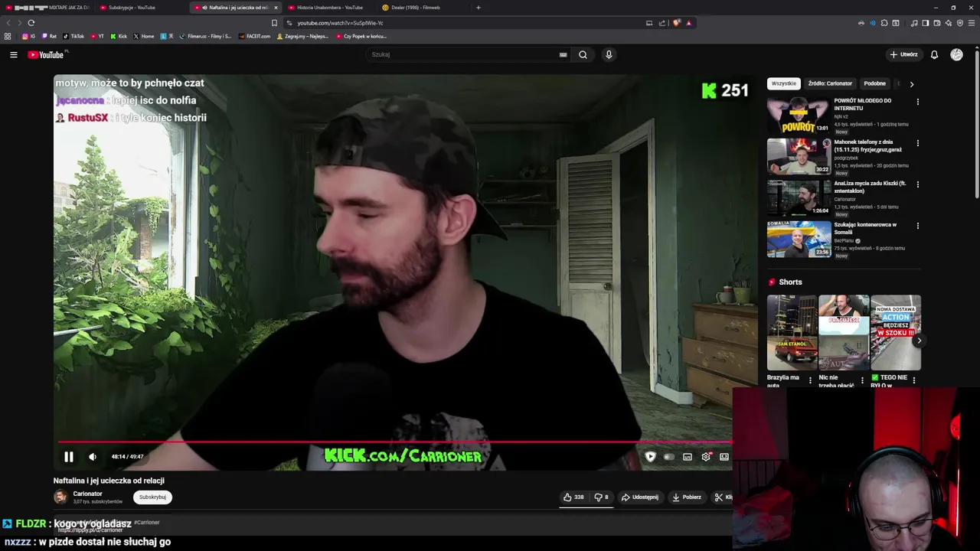This screenshot has height=551, width=980.
Task: Open Brave Shields lion icon
Action: pos(677,23)
